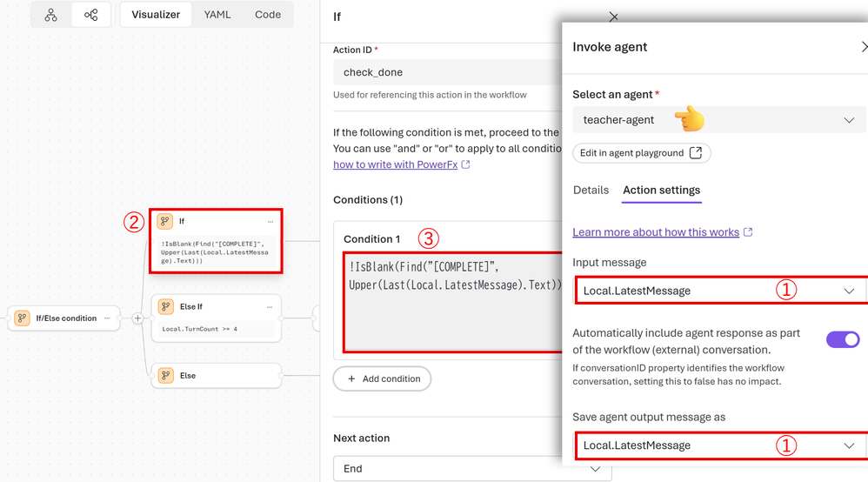Screen dimensions: 868x482
Task: Expand the Input message dropdown
Action: [718, 291]
